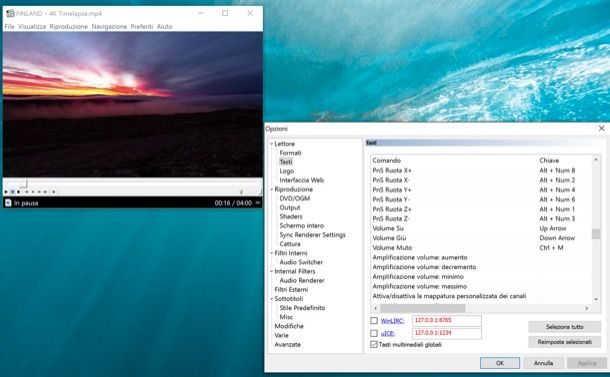The width and height of the screenshot is (610, 377).
Task: Click the Pause button in player controls
Action: 12,192
